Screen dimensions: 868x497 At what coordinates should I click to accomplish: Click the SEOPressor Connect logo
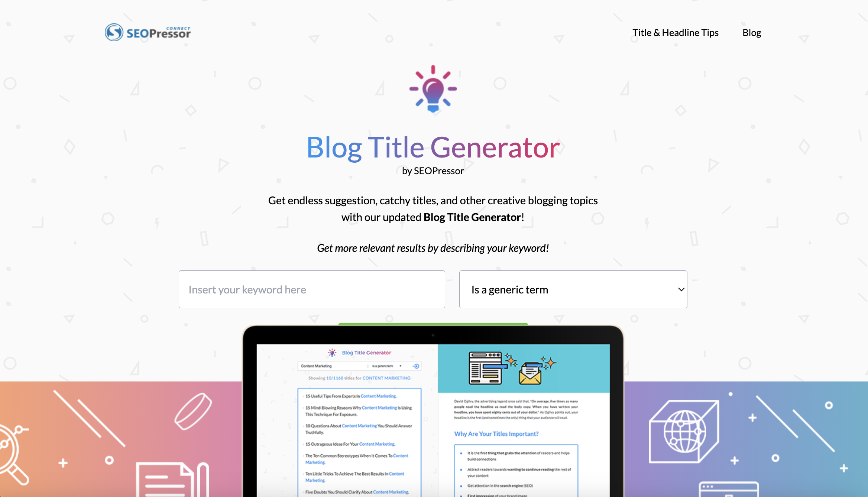[x=148, y=32]
